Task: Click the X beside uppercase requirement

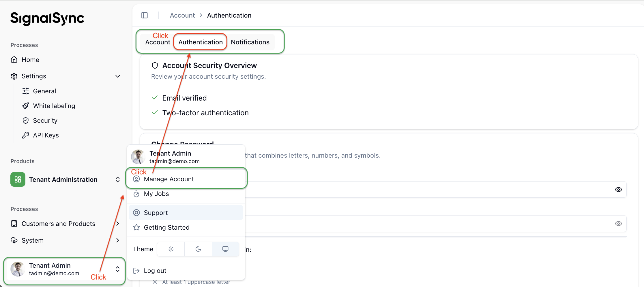Action: pos(155,282)
